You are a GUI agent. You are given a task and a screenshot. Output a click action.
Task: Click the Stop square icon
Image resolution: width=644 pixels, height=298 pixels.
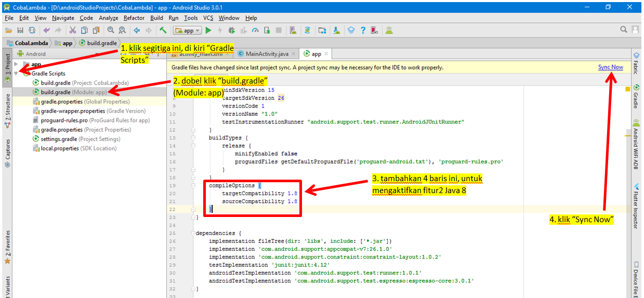[x=279, y=31]
